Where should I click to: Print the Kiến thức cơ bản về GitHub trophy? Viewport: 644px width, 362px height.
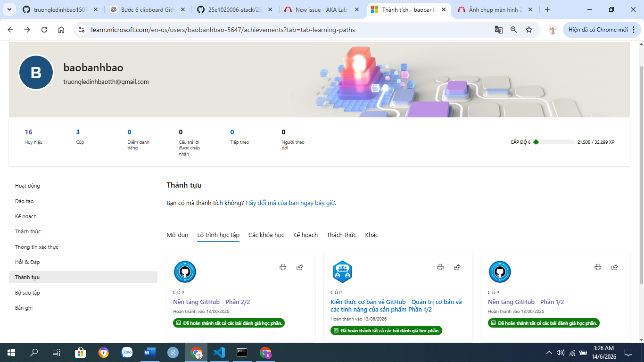[440, 267]
